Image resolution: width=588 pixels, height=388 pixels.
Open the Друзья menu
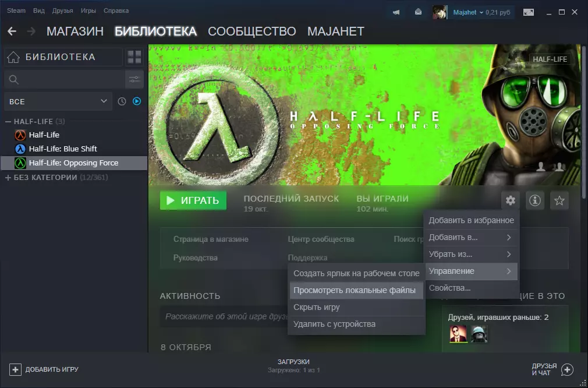tap(63, 10)
